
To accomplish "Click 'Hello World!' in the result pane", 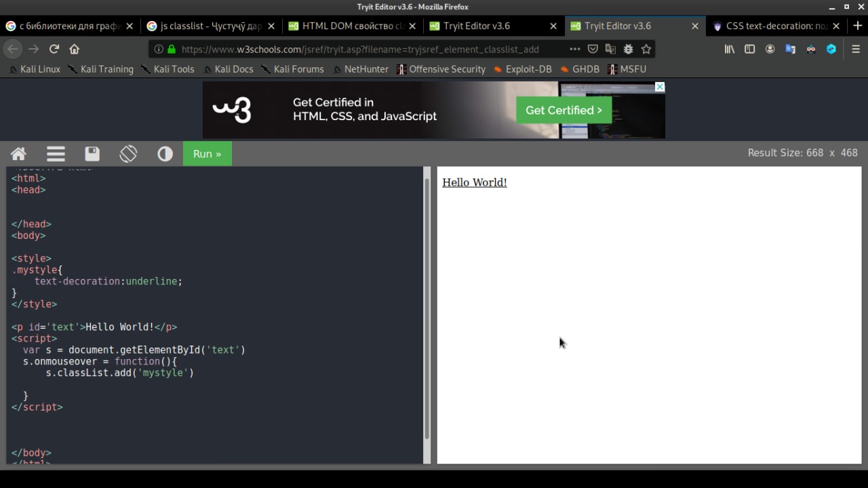I will point(475,183).
